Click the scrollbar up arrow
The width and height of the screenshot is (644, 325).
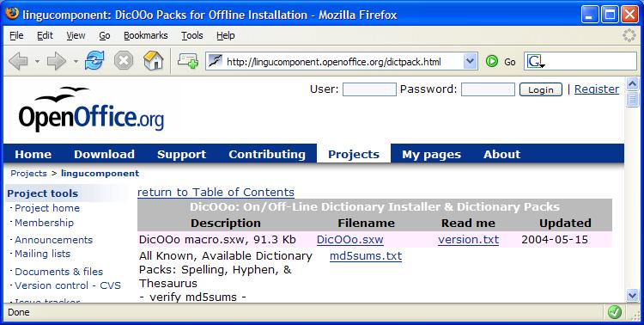tap(633, 84)
